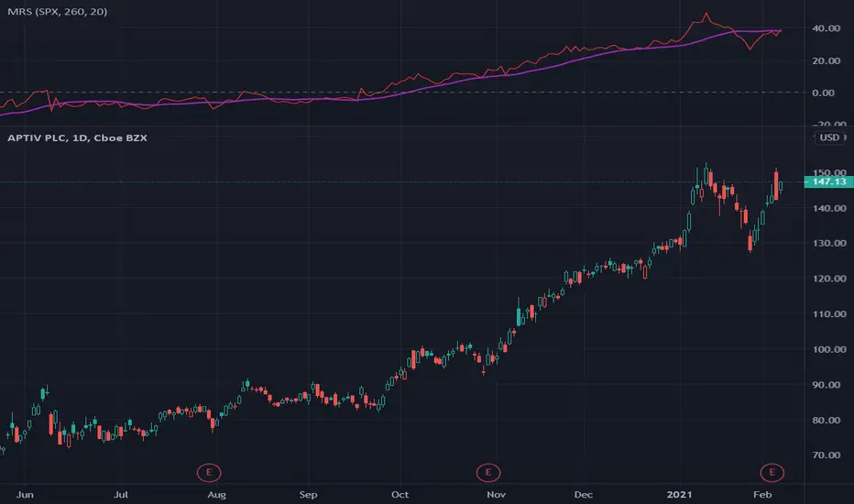Click the 130.00 price axis label
Screen dimensions: 854x504
coord(829,243)
